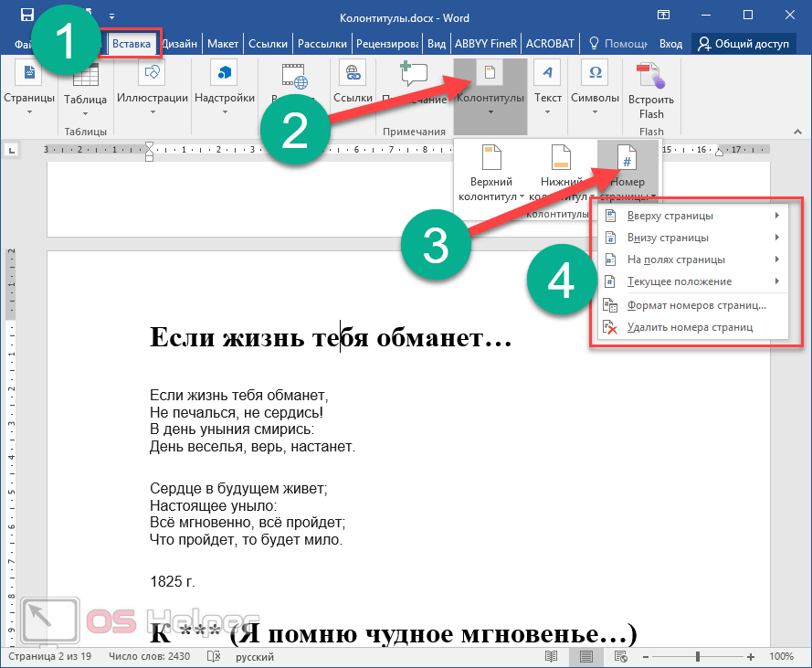Click the word count Число слов indicator
The width and height of the screenshot is (812, 668).
click(148, 657)
